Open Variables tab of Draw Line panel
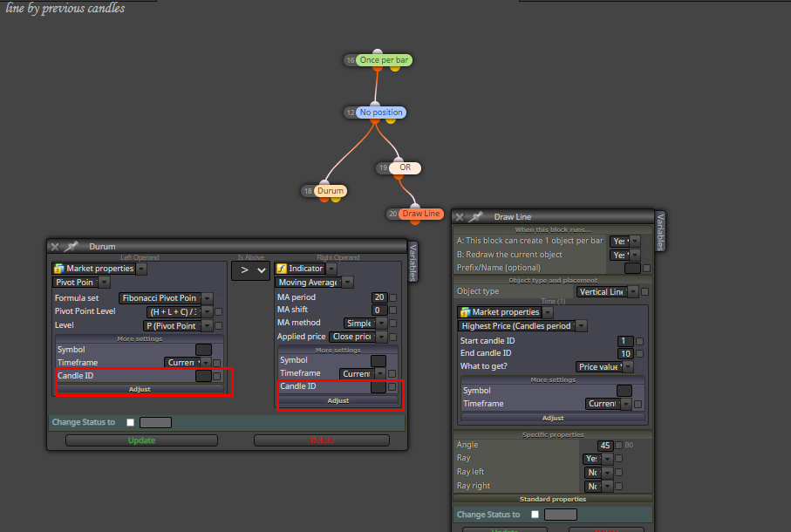 point(660,231)
